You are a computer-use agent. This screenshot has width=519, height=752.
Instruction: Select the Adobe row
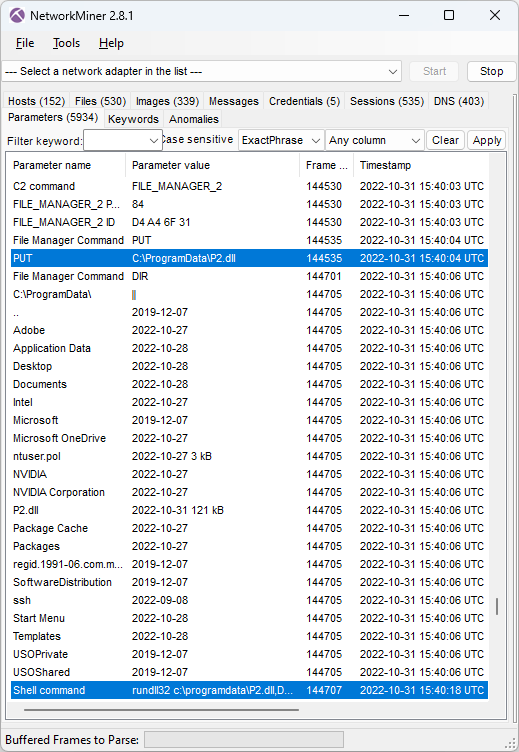(x=249, y=330)
